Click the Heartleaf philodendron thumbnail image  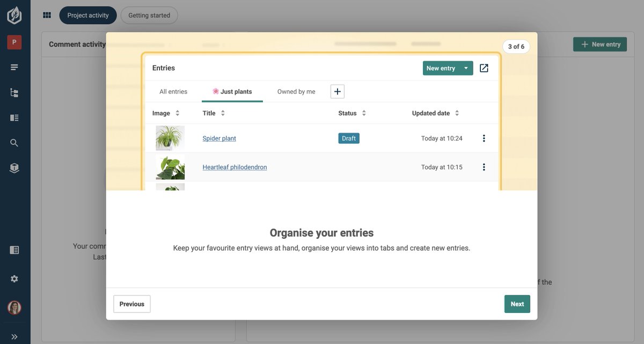coord(170,167)
